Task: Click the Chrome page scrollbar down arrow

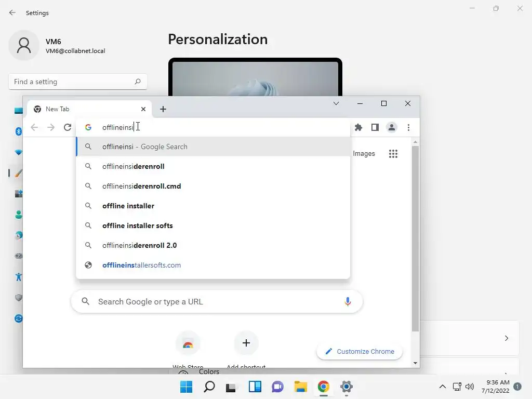Action: tap(415, 363)
